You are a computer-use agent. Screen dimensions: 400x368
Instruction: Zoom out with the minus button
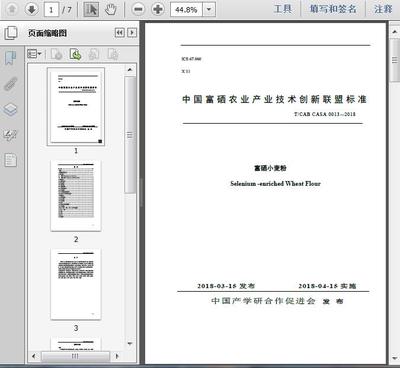click(x=138, y=9)
